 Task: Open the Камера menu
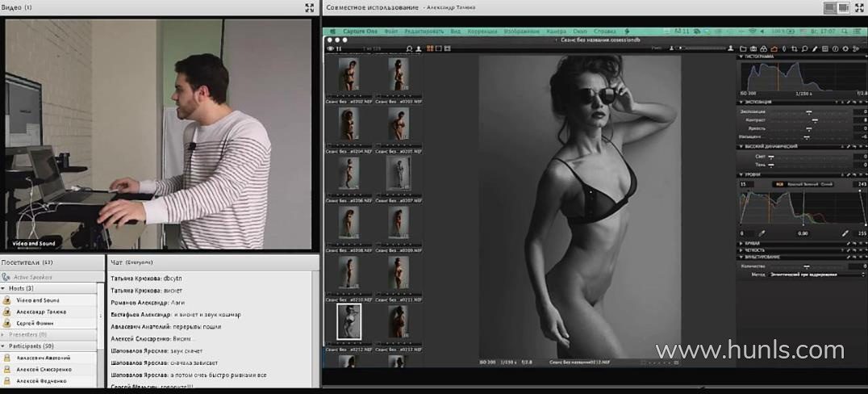(557, 31)
